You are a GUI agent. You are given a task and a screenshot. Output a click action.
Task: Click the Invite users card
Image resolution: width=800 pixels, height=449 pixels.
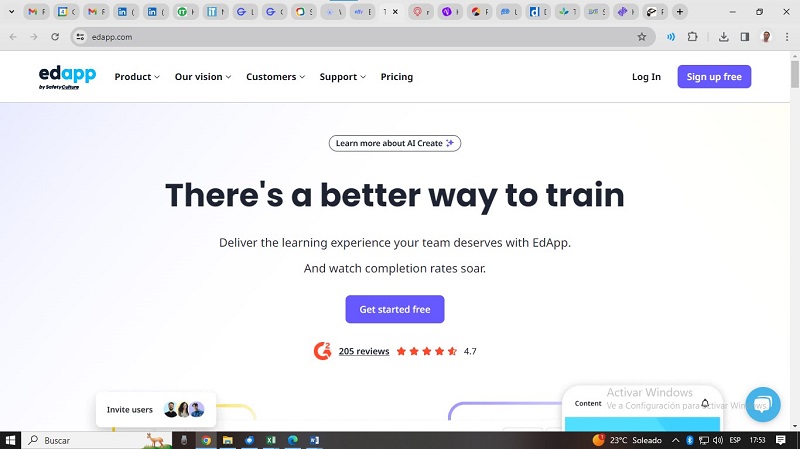[156, 409]
